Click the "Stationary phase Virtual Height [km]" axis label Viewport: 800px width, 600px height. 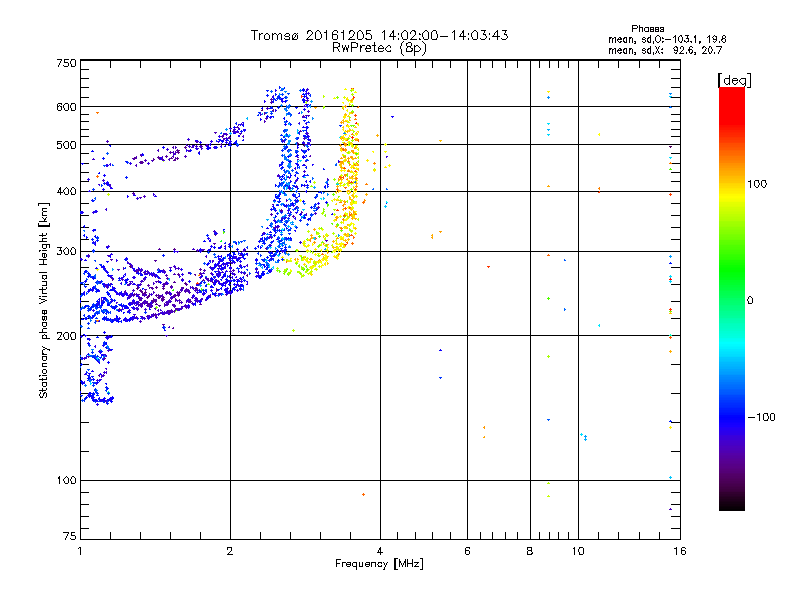pos(44,300)
